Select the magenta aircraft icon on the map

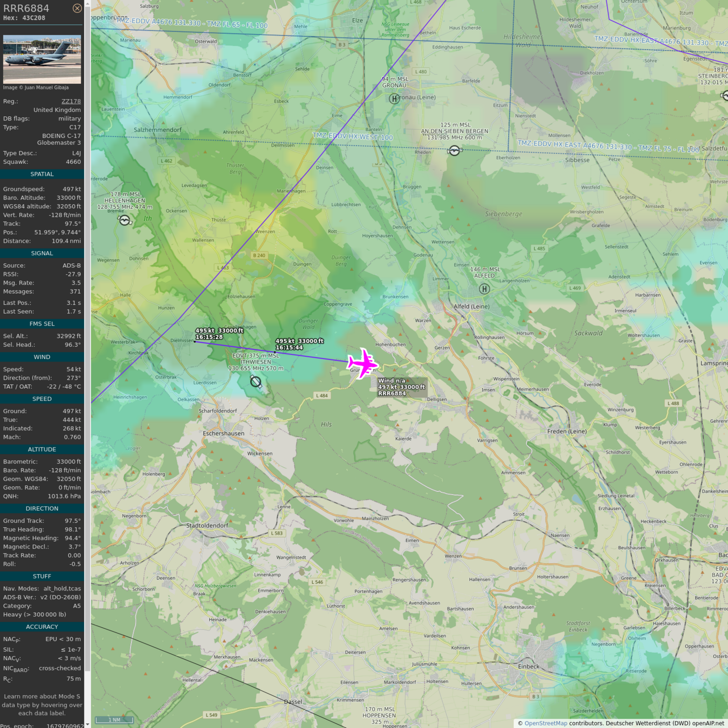[362, 363]
